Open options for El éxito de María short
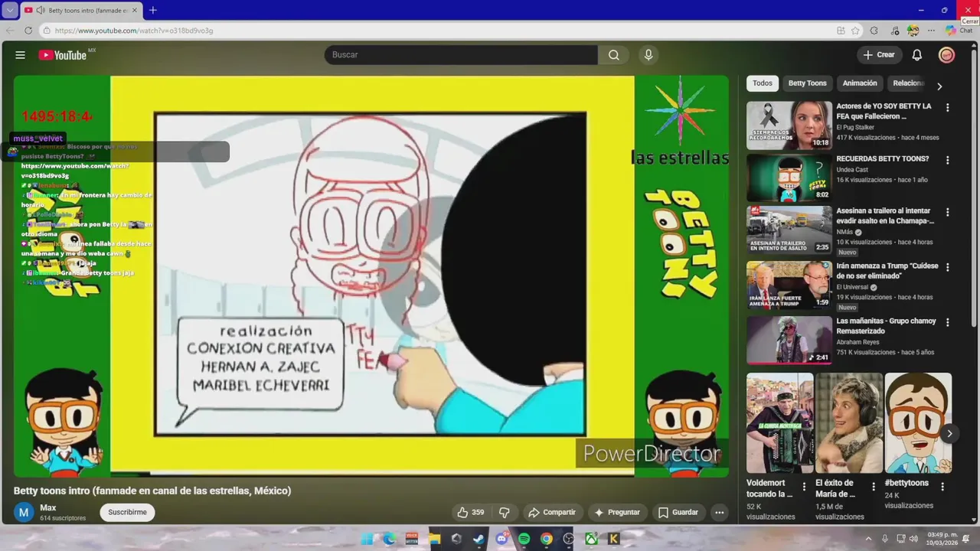Screen dimensions: 980x551 coord(874,487)
